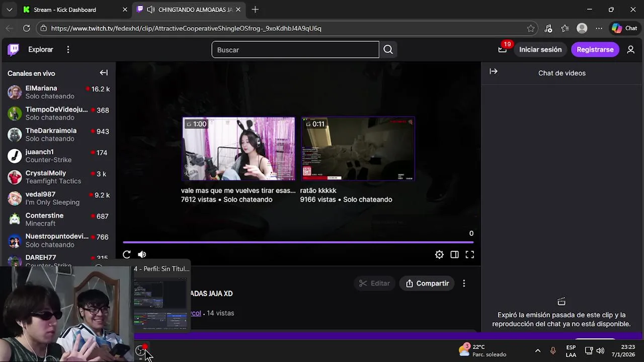Screen dimensions: 644x362
Task: Open the vedal987 channel
Action: click(58, 198)
